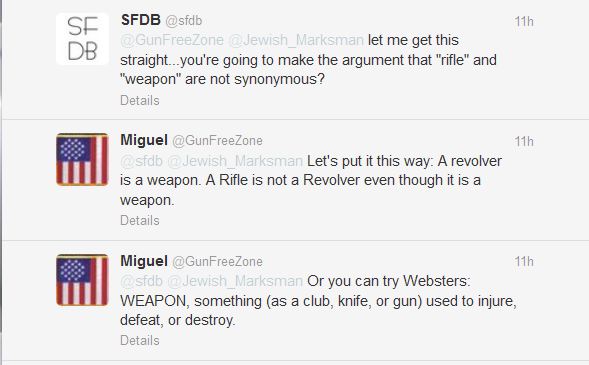
Task: Click @GunFreeZone handle on the Websters tweet
Action: pos(217,261)
